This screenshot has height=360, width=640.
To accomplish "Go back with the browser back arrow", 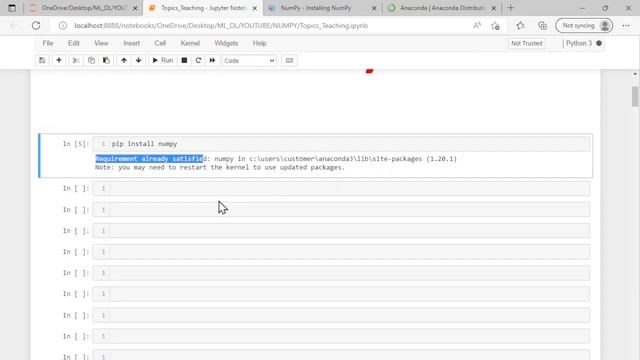I will click(x=13, y=26).
